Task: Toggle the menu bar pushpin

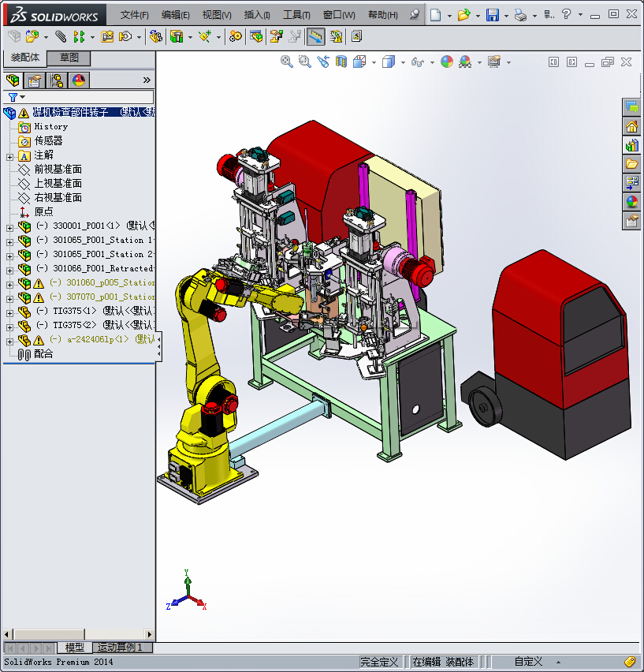Action: 415,15
